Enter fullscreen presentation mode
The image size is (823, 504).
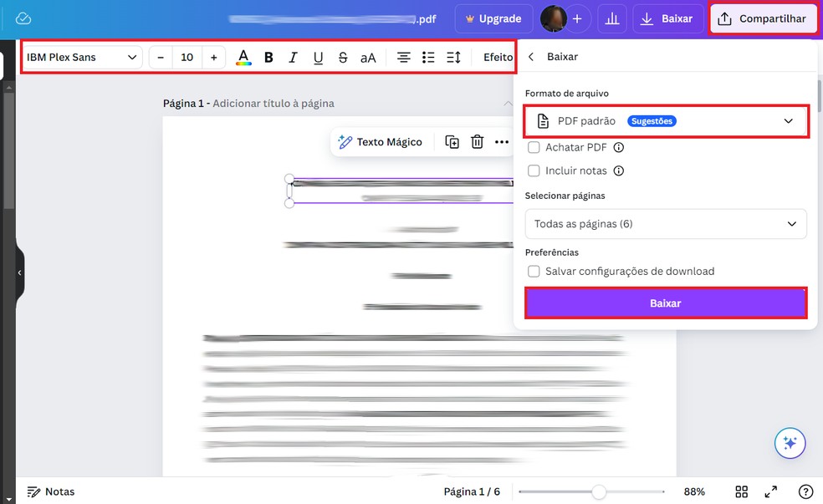(x=770, y=492)
